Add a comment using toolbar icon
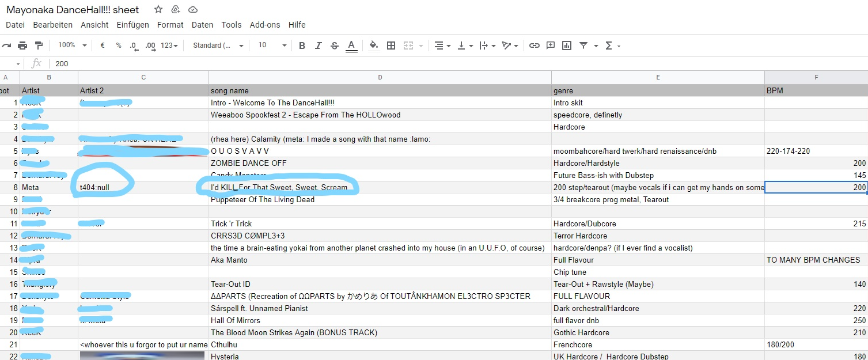Image resolution: width=868 pixels, height=360 pixels. point(551,46)
